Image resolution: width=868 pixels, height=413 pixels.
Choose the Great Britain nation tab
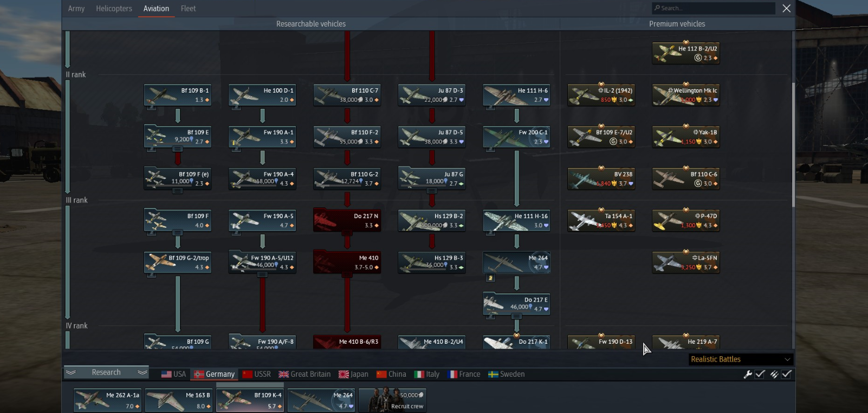point(305,374)
